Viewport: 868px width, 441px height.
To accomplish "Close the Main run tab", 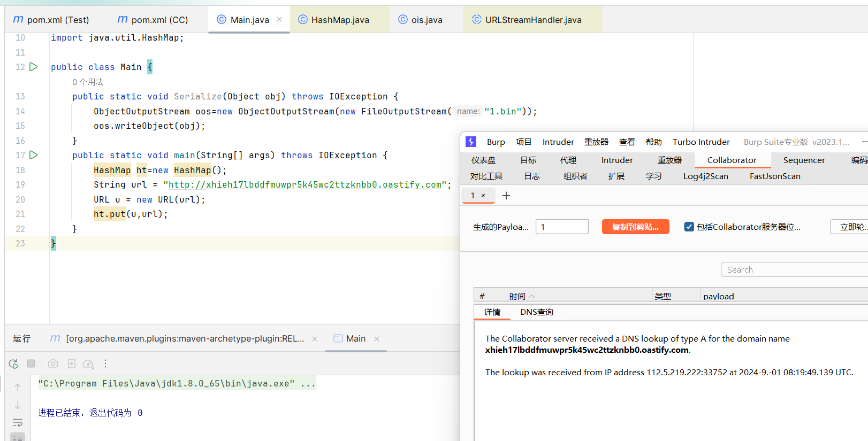I will pyautogui.click(x=377, y=339).
